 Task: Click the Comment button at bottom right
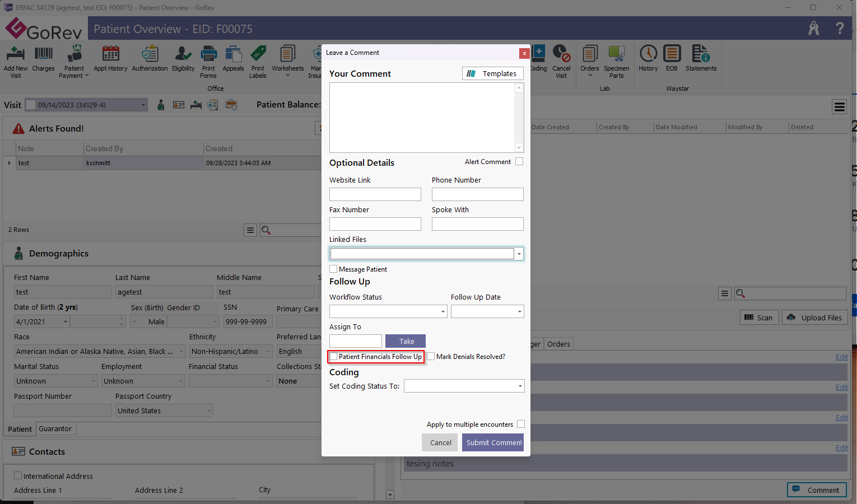[817, 490]
